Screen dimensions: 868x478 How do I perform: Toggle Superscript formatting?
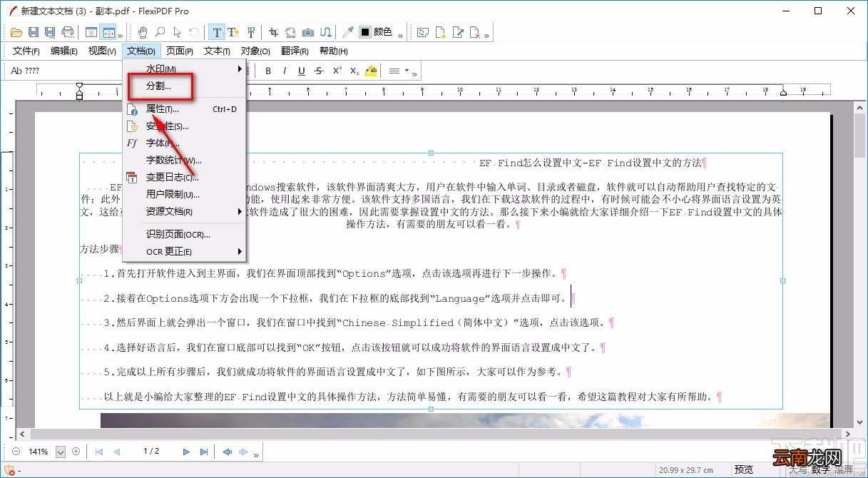[x=337, y=71]
